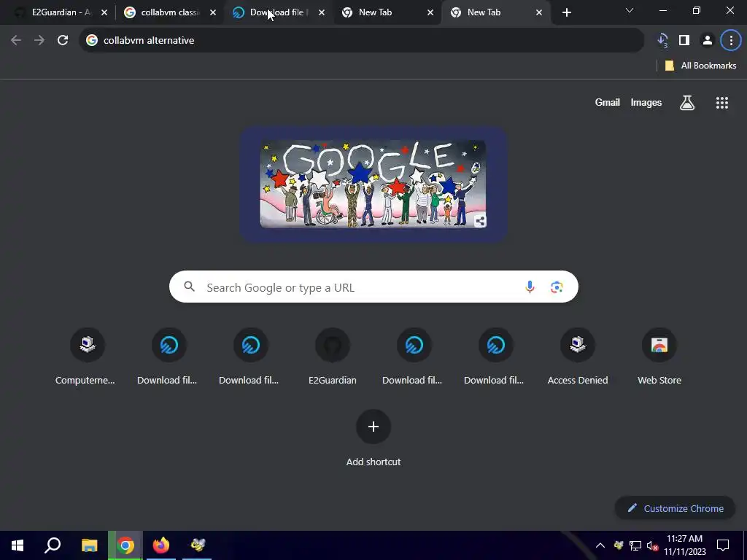
Task: Reload the current page
Action: point(63,41)
